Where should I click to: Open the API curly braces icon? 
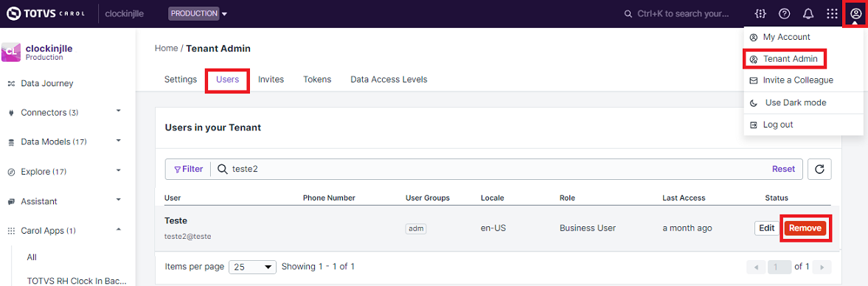(x=760, y=14)
